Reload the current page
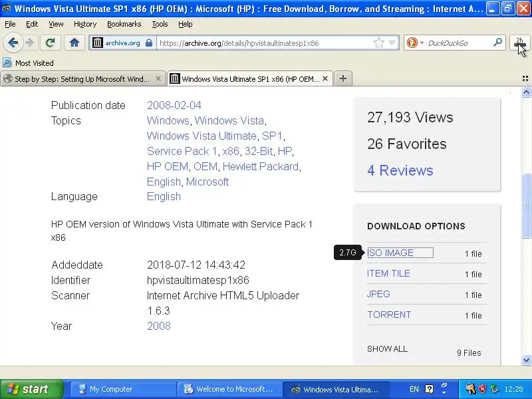The width and height of the screenshot is (532, 399). (x=51, y=43)
